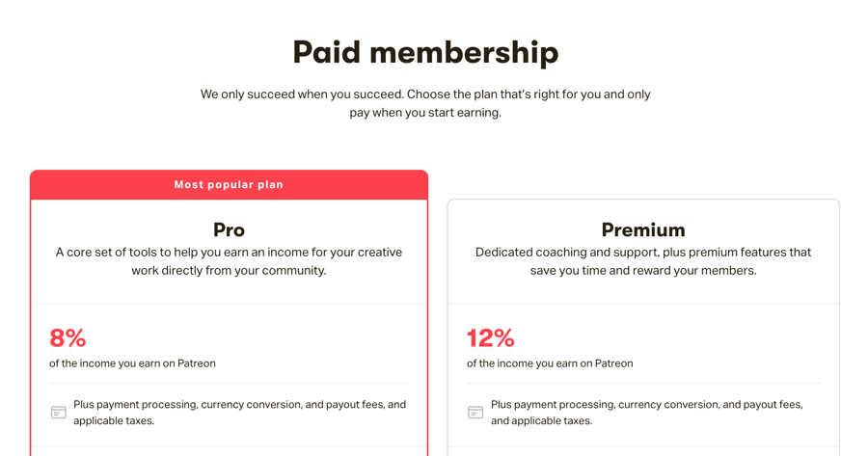Click the payment card icon in Pro plan
Image resolution: width=868 pixels, height=456 pixels.
(58, 413)
